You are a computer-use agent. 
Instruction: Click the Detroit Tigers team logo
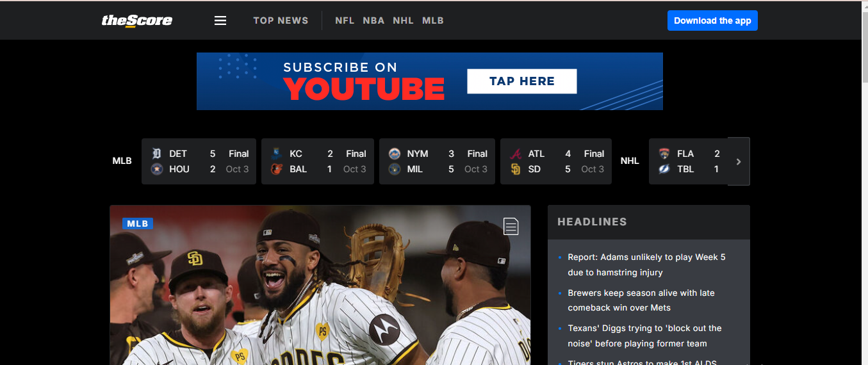pyautogui.click(x=157, y=154)
